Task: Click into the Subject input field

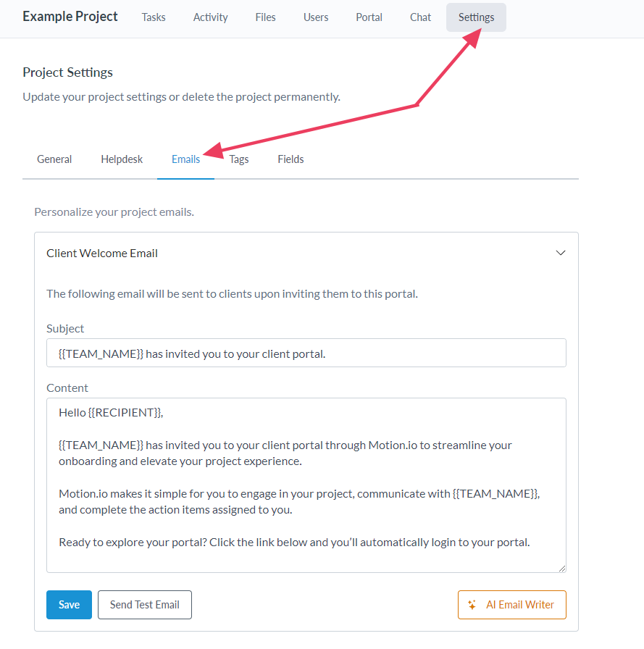Action: 306,353
